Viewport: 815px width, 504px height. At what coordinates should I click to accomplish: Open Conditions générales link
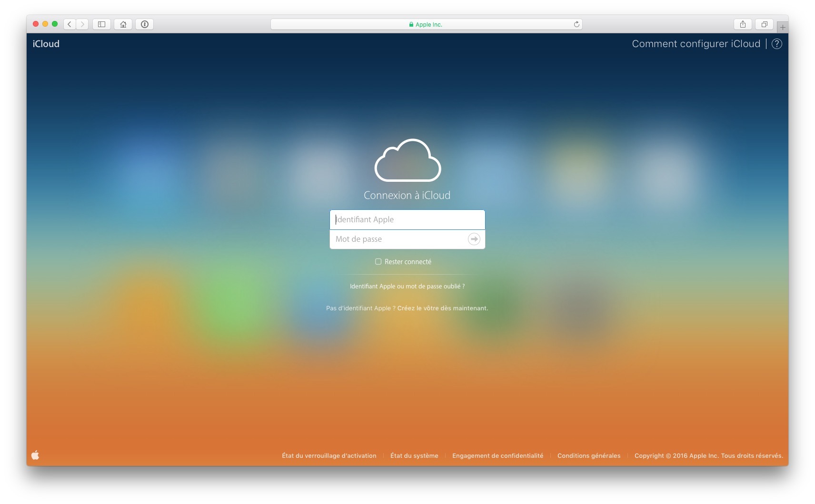(589, 455)
